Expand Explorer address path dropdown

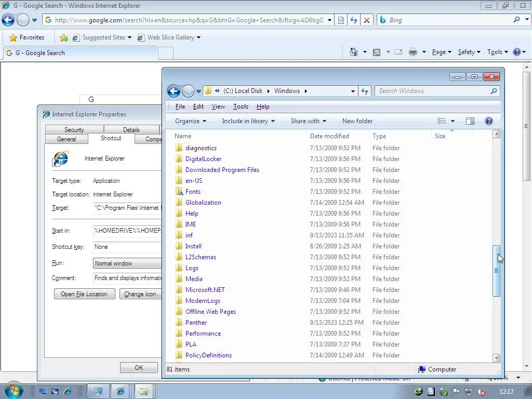(x=353, y=91)
